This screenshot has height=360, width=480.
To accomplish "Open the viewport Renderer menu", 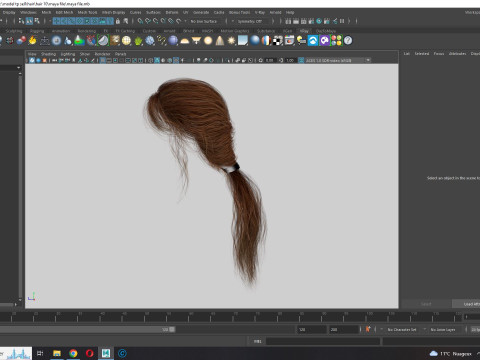I will 102,54.
